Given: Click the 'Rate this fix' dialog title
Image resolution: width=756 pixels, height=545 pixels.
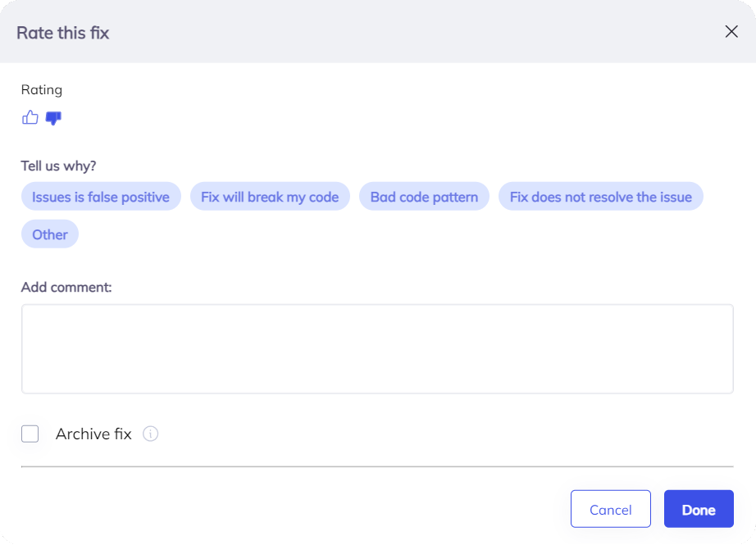Looking at the screenshot, I should click(x=63, y=33).
